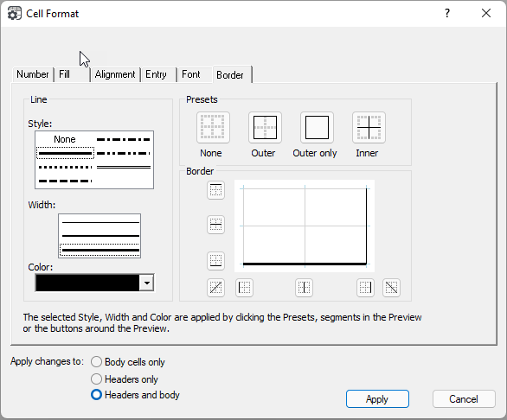Open help with the question mark button
The height and width of the screenshot is (420, 507).
[x=447, y=13]
